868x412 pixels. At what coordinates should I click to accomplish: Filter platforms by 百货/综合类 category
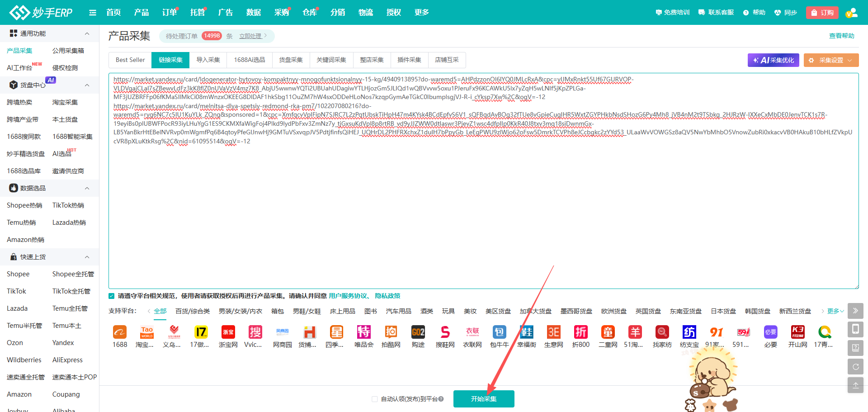point(193,311)
